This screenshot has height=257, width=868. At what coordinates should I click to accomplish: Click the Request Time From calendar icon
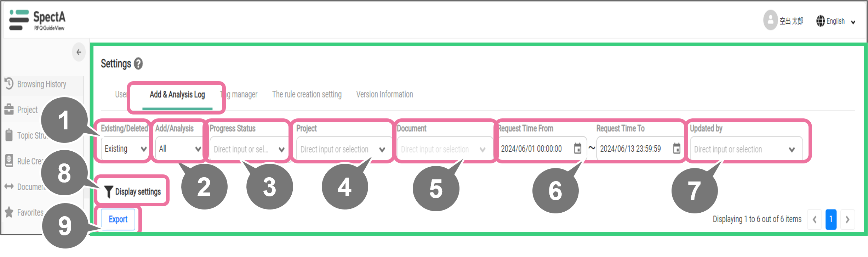tap(577, 149)
